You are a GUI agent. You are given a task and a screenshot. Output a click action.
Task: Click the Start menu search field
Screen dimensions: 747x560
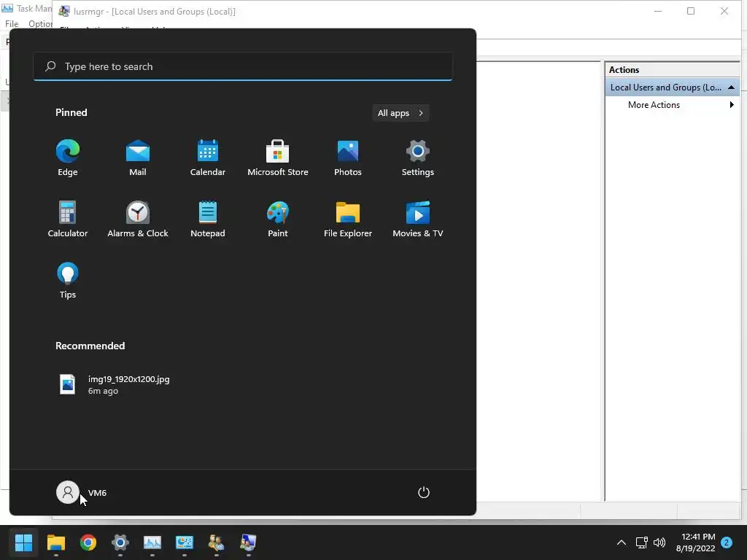pos(243,66)
